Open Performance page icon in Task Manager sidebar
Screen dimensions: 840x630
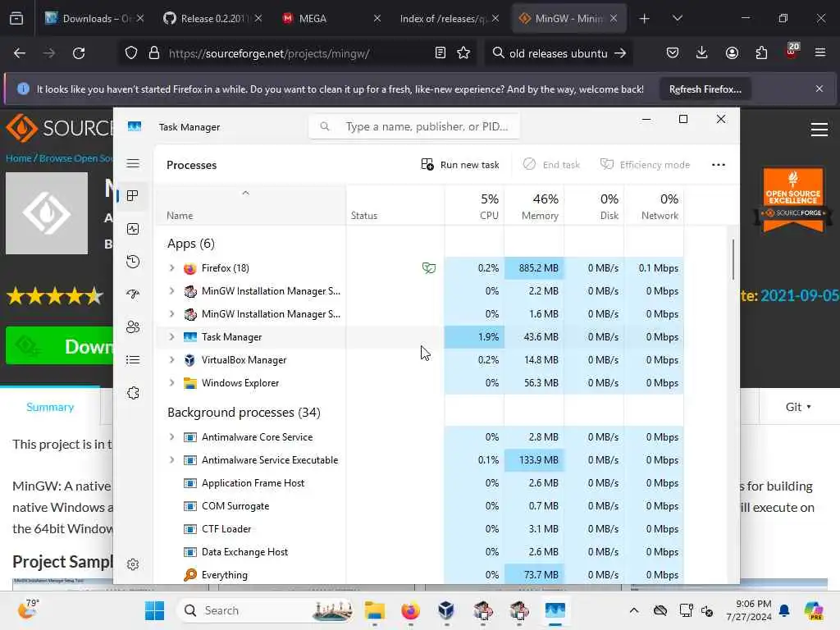click(133, 229)
